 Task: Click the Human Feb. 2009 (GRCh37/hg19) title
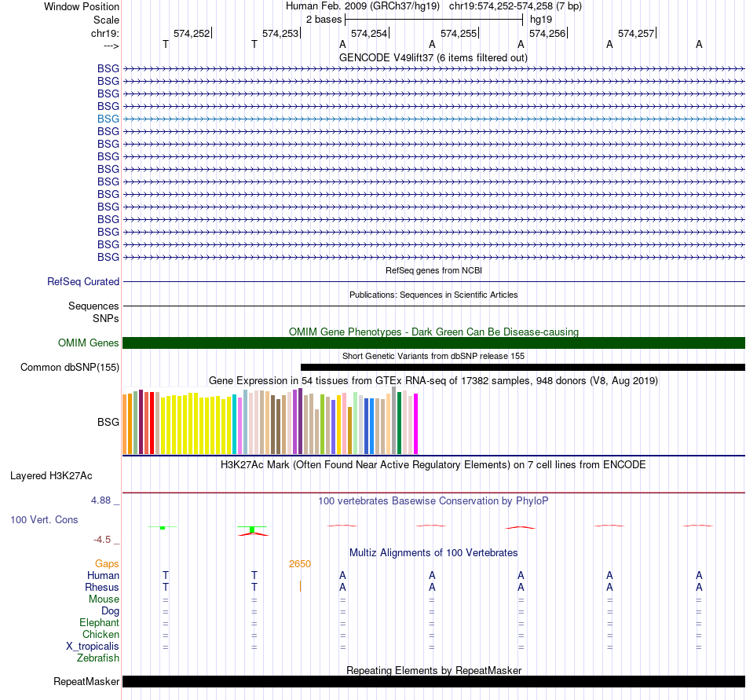tap(363, 6)
